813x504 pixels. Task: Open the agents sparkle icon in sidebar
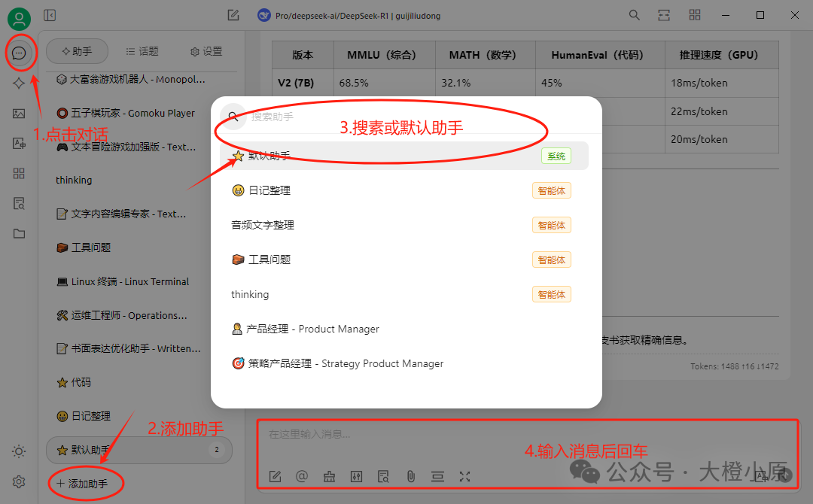[19, 83]
